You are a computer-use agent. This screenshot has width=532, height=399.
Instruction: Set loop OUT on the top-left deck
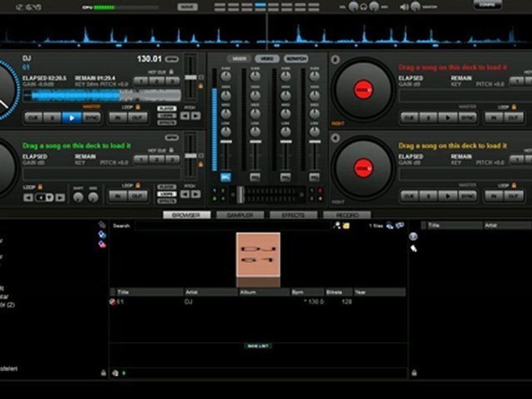pyautogui.click(x=138, y=117)
